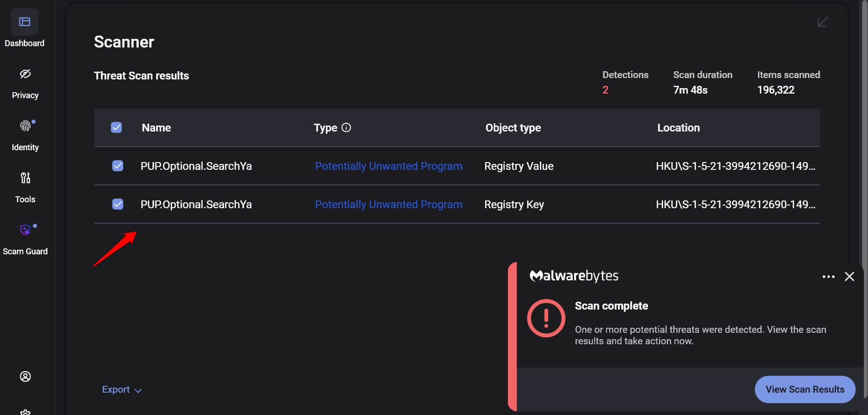Click the red exclamation alert icon

[x=546, y=318]
